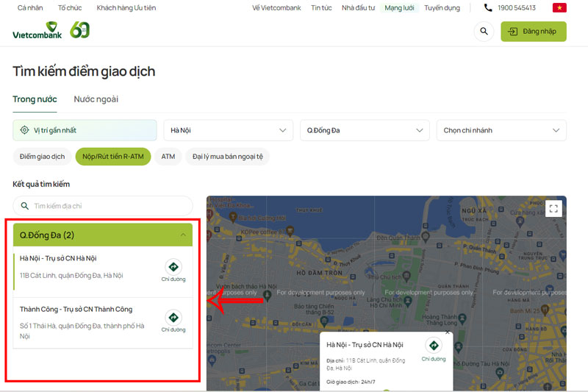Screen dimensions: 588x392
Task: Click directions icon in the map popup
Action: pyautogui.click(x=434, y=345)
